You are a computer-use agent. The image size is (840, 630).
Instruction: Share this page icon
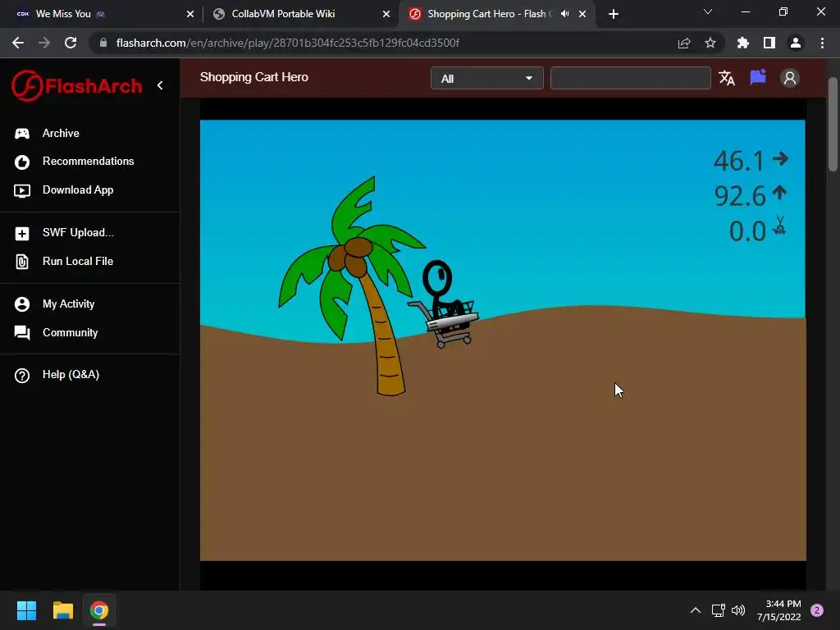click(684, 43)
